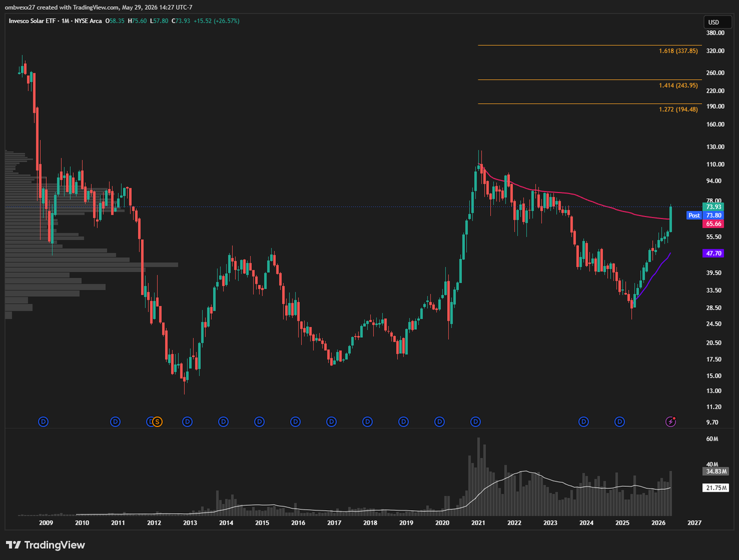
Task: Click the TradingView wordmark text
Action: click(x=54, y=545)
